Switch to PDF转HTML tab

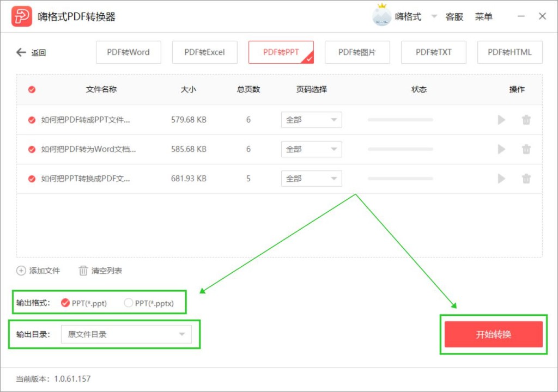tap(510, 52)
